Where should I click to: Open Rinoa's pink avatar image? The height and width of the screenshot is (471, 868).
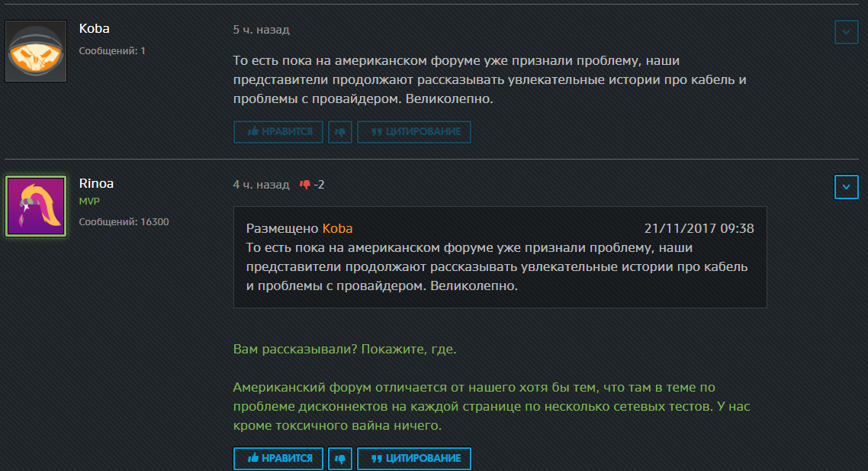click(36, 206)
